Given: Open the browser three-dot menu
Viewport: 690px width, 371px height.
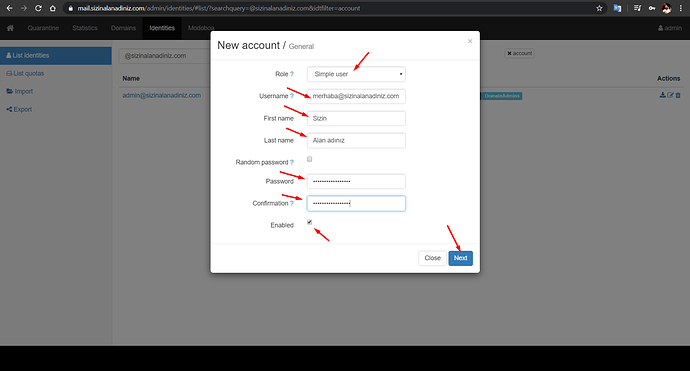Looking at the screenshot, I should coord(680,8).
